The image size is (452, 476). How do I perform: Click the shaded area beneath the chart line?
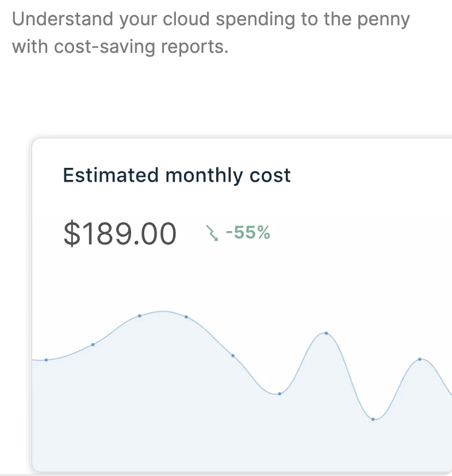coord(173,414)
